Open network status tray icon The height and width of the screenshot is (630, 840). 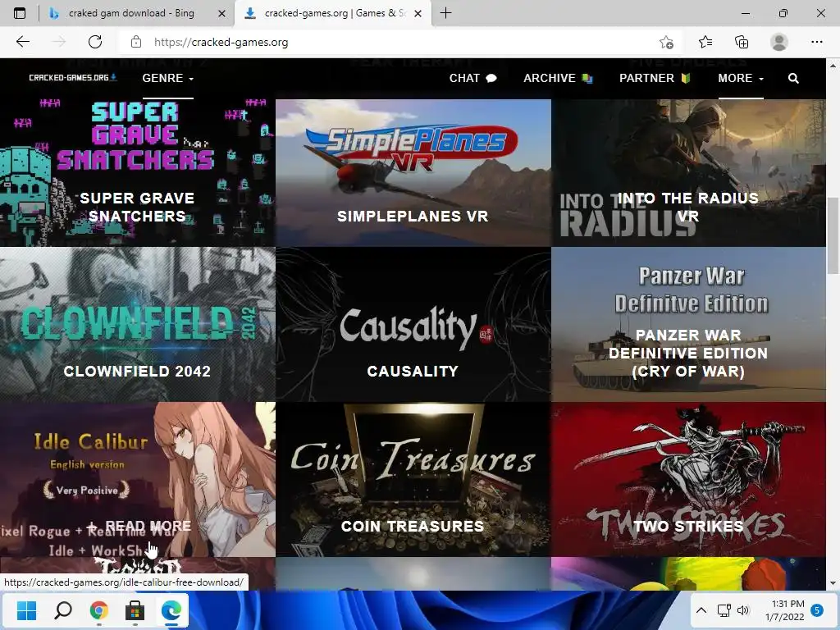coord(724,610)
